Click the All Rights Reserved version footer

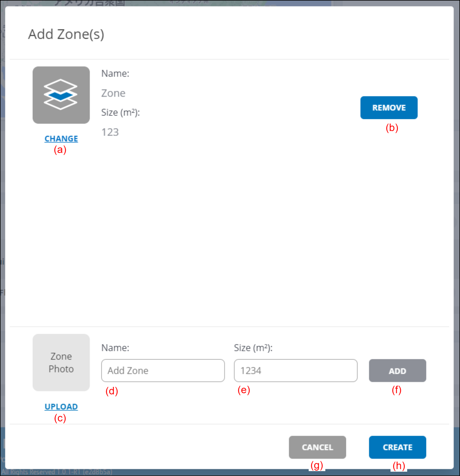pos(57,472)
